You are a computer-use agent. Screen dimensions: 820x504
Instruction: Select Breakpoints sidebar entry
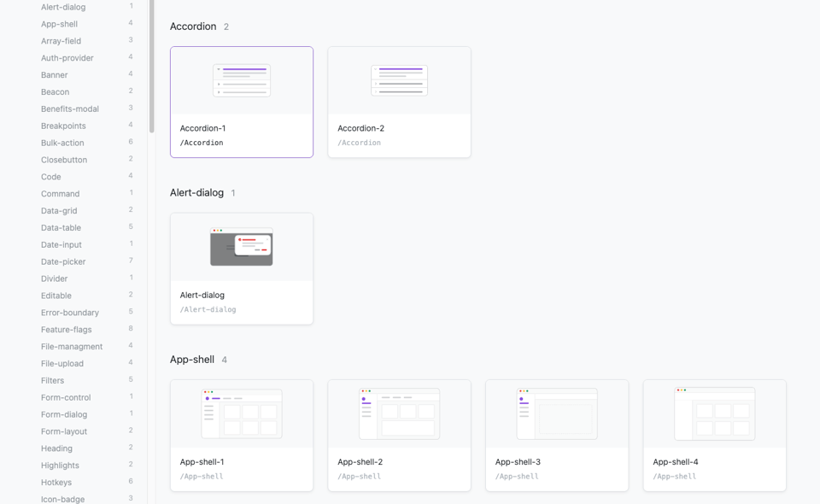tap(63, 126)
